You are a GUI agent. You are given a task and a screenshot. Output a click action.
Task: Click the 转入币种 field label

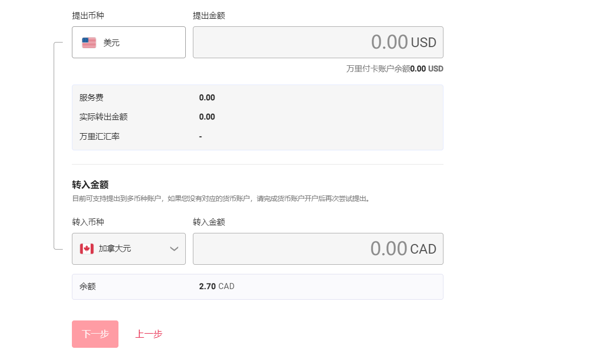(88, 222)
